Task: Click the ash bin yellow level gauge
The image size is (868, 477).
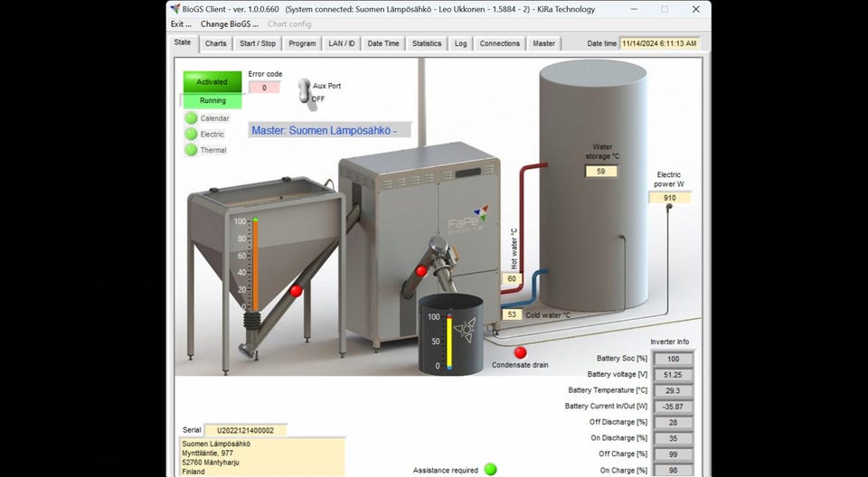Action: pyautogui.click(x=449, y=341)
